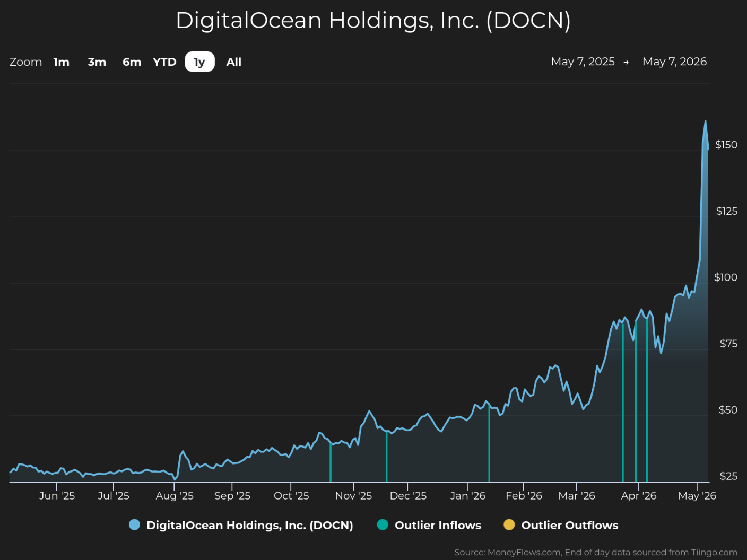Click the $125 price axis label
747x560 pixels.
pyautogui.click(x=726, y=211)
